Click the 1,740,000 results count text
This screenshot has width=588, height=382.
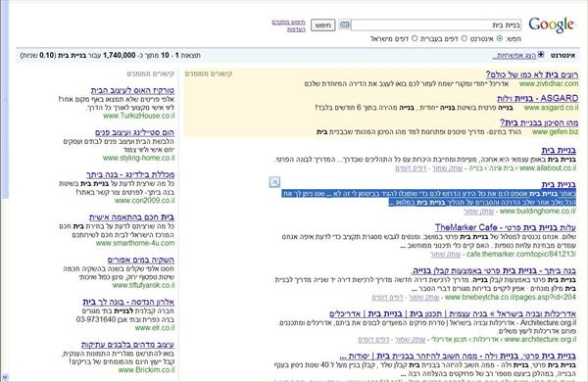pos(119,55)
